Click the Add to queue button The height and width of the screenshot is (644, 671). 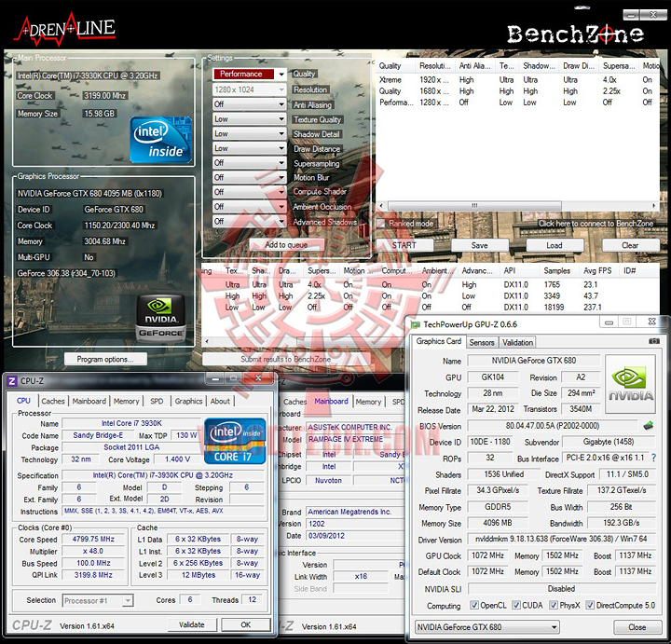286,245
